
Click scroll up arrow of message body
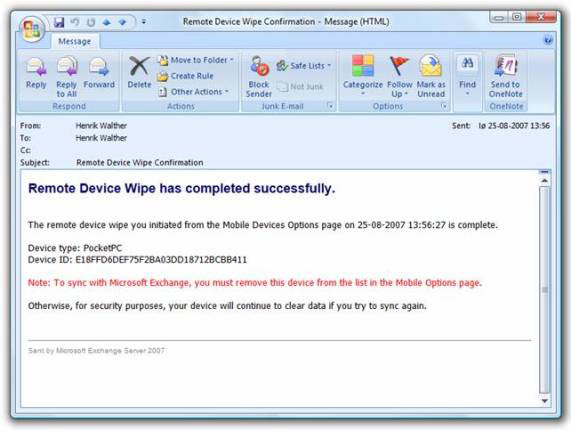[544, 181]
